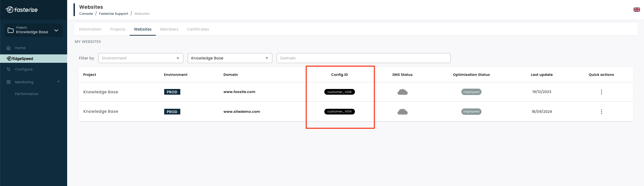Click the Console breadcrumb link

click(86, 14)
